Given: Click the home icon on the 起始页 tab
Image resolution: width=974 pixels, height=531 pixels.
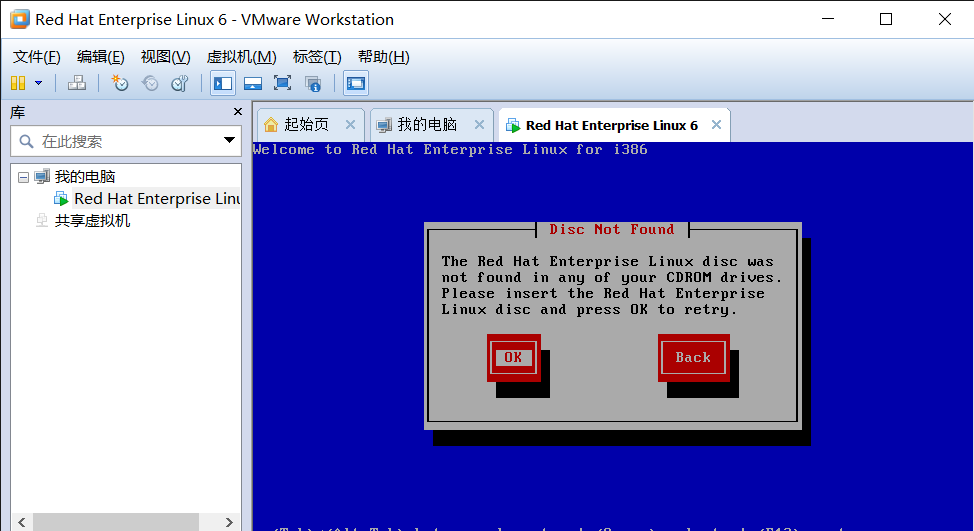Looking at the screenshot, I should pos(271,125).
